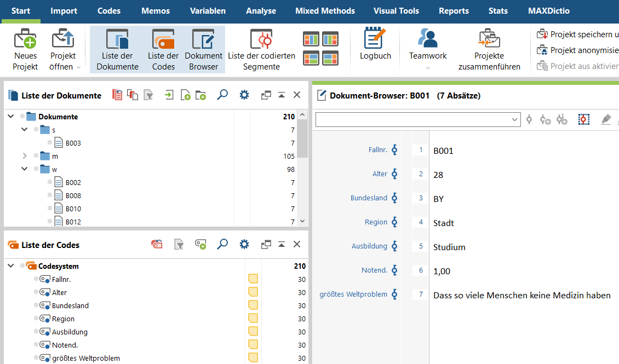
Task: Open memo of code Notend.
Action: pos(253,344)
